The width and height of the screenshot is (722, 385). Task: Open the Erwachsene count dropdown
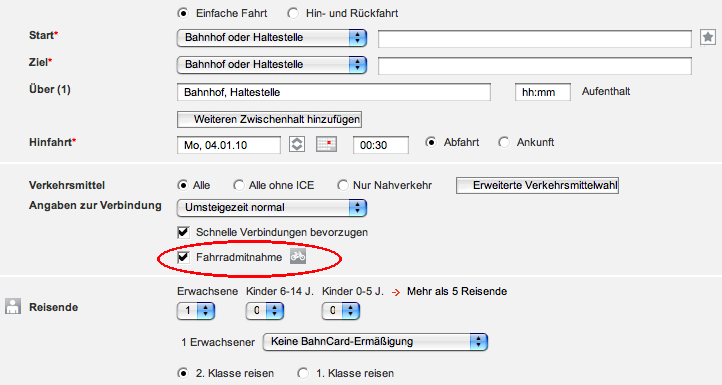click(x=196, y=311)
